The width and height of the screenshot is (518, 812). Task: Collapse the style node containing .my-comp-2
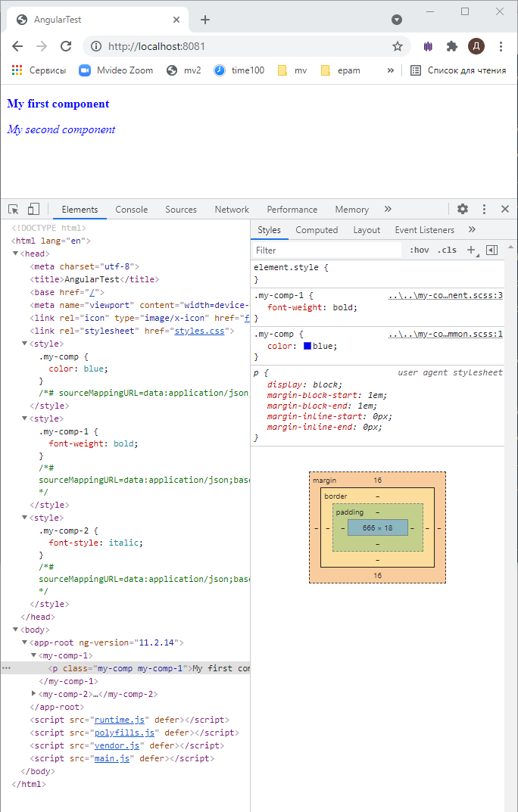coord(24,518)
